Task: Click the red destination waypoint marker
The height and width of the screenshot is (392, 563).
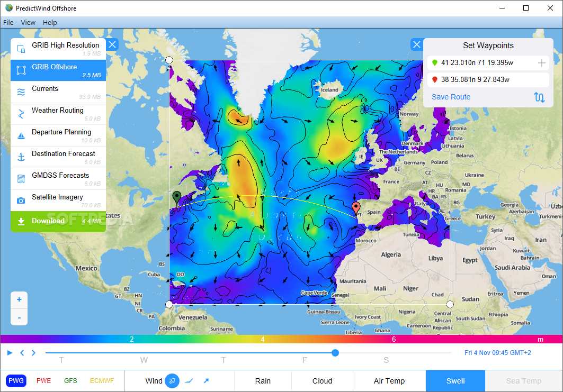Action: (x=356, y=208)
